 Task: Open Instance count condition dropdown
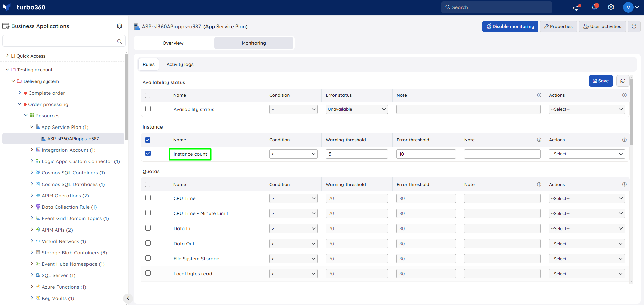tap(293, 154)
